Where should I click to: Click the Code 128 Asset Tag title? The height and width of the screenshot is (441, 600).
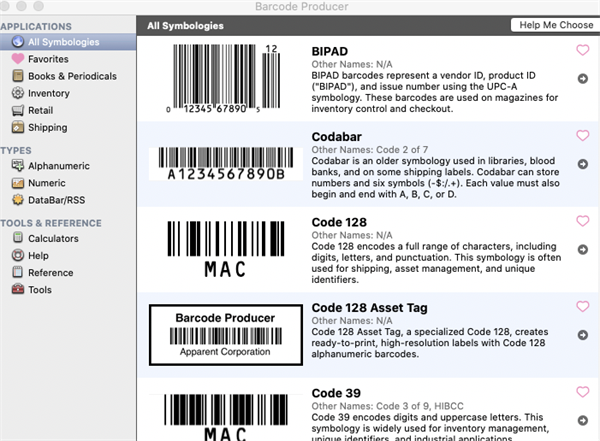click(x=369, y=308)
